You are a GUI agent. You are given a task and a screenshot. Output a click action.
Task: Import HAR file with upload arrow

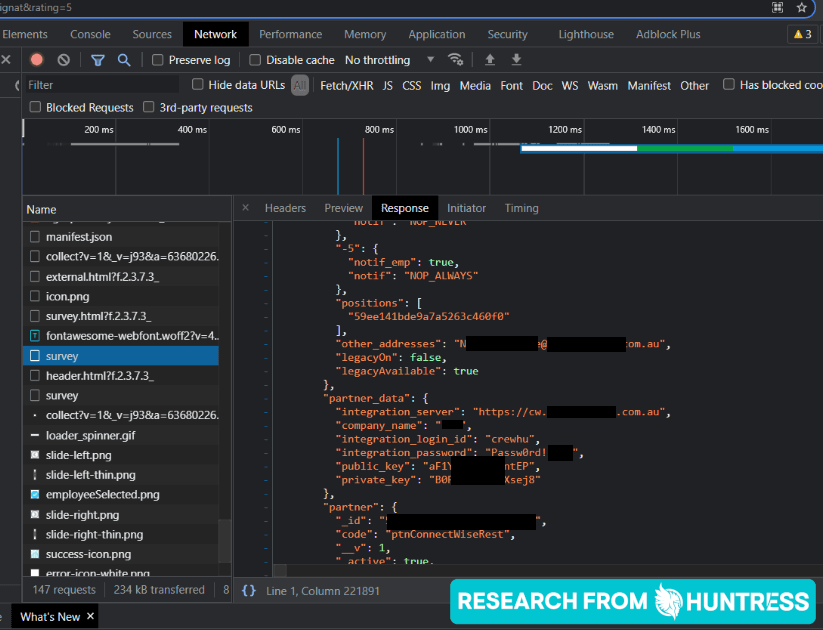coord(490,60)
